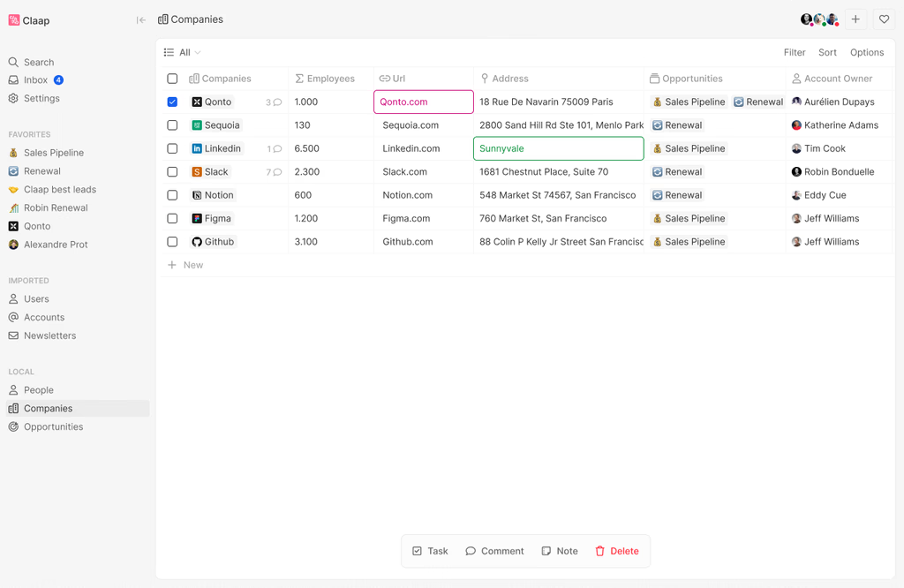Open Opportunities in the Local section

coord(53,427)
